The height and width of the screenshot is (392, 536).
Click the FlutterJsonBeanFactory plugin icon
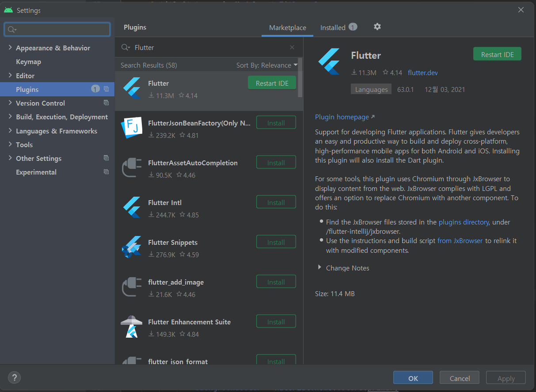[131, 127]
